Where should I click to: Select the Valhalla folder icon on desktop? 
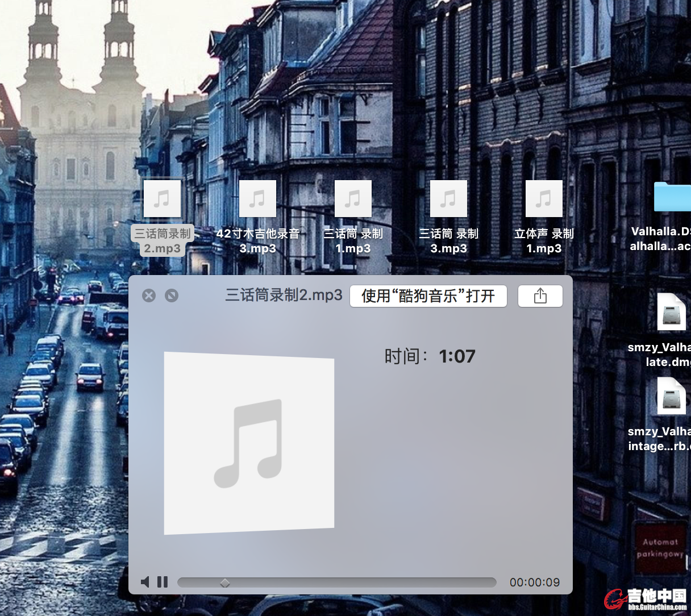(x=673, y=197)
